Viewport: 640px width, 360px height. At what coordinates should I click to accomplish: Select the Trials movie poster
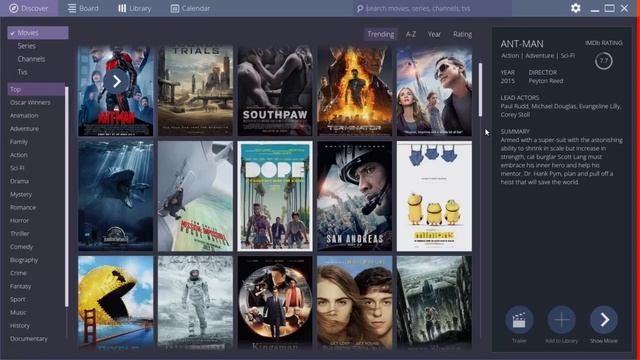[195, 91]
